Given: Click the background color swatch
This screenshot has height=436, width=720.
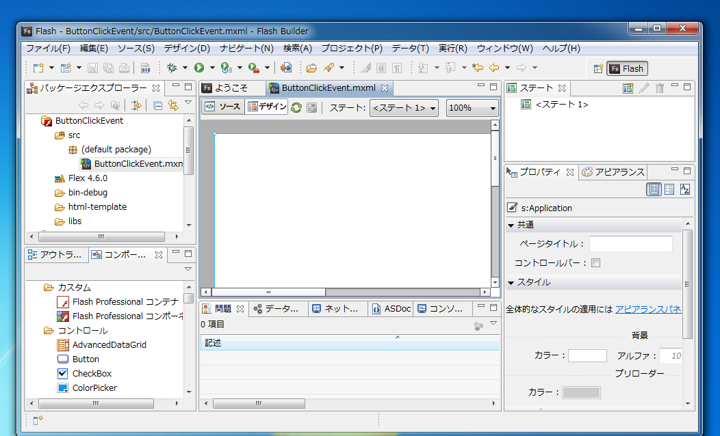Looking at the screenshot, I should pyautogui.click(x=587, y=356).
